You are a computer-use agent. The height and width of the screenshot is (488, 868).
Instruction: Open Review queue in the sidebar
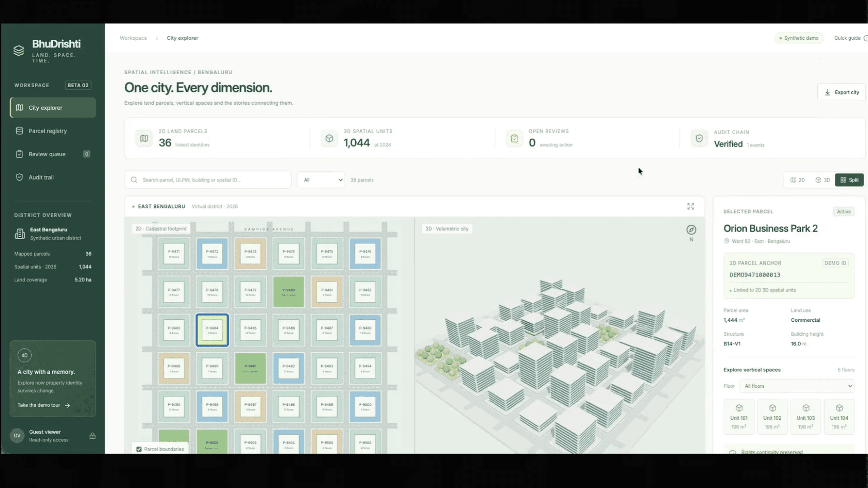point(53,154)
